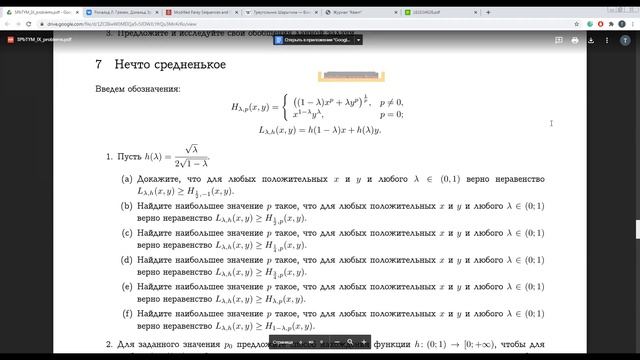
Task: Switch to Modified Farey Sequences tab
Action: [202, 12]
